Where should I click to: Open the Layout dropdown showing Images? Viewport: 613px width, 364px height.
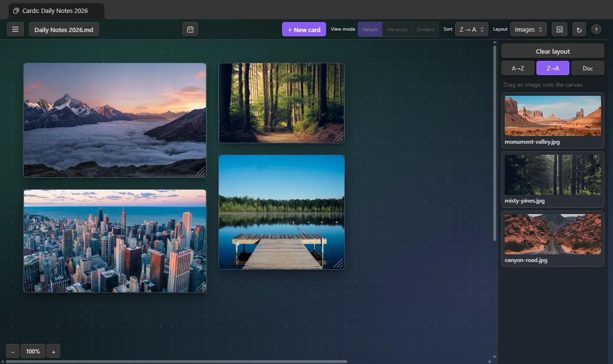[x=528, y=30]
